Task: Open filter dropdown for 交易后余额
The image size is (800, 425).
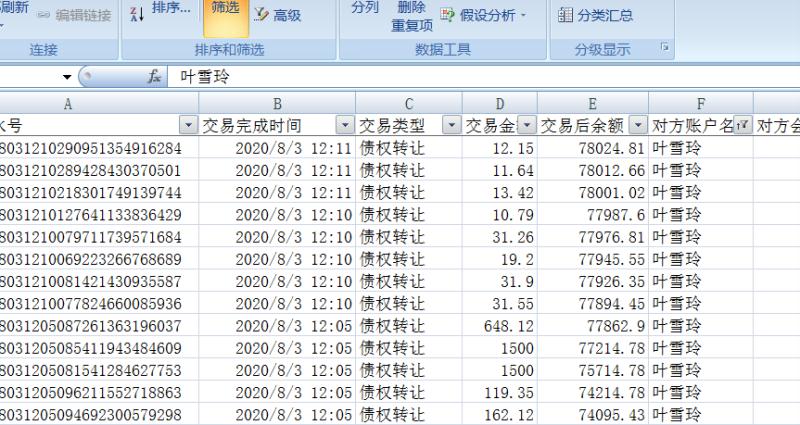Action: click(638, 124)
